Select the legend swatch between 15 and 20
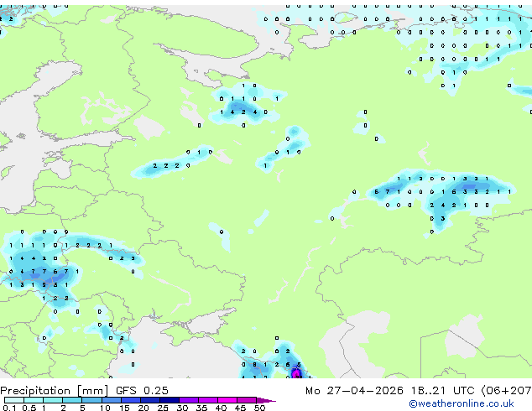This screenshot has width=532, height=411. point(131,400)
